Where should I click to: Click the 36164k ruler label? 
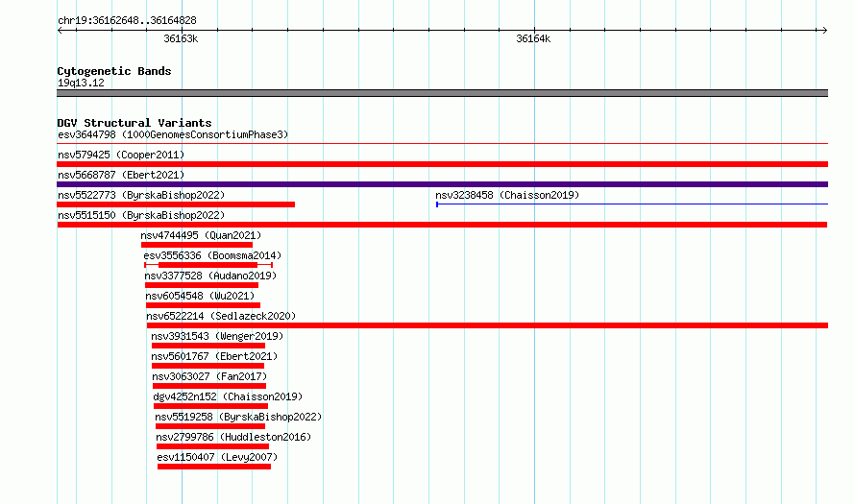533,38
